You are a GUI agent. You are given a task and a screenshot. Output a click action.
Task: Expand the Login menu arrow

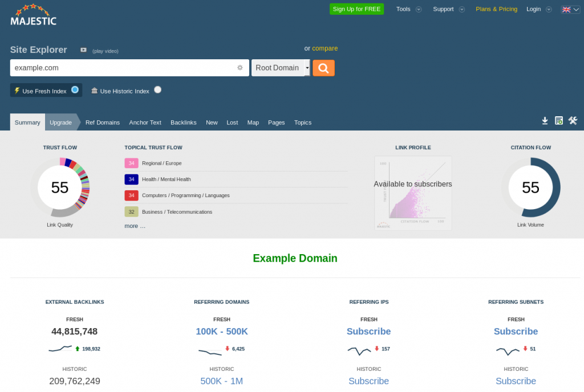click(549, 9)
